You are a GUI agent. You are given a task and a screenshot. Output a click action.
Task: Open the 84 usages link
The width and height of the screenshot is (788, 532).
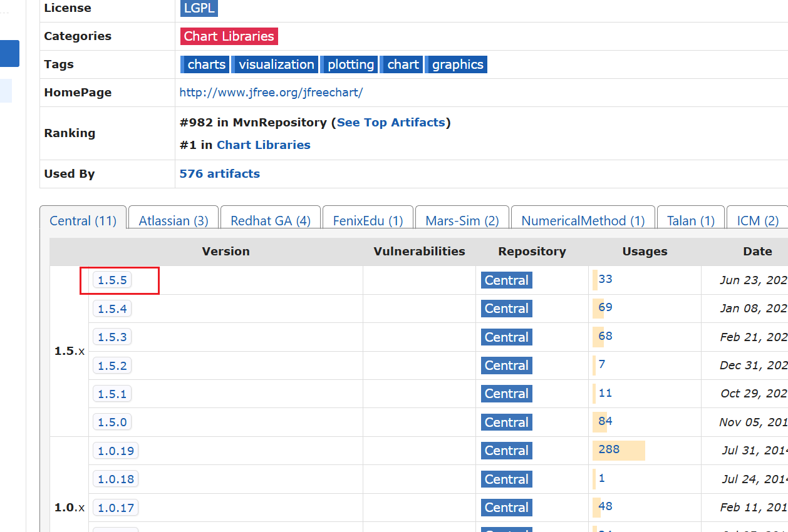pyautogui.click(x=605, y=421)
